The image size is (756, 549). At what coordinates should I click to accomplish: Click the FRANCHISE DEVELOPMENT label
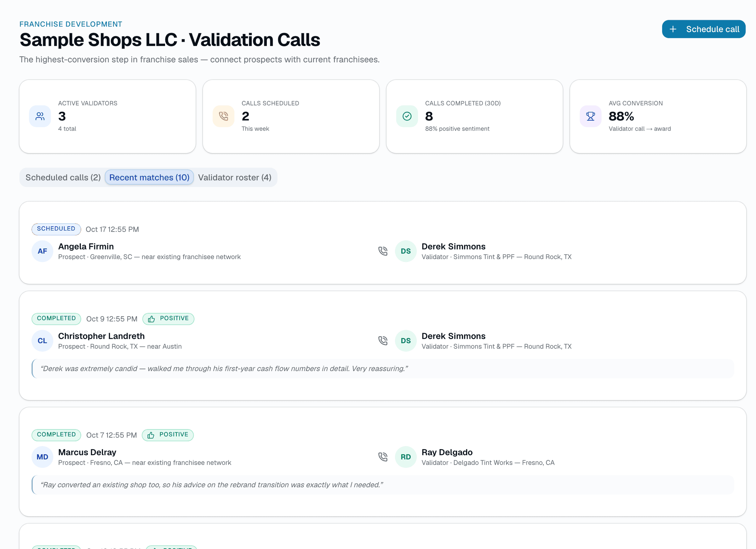[x=71, y=24]
